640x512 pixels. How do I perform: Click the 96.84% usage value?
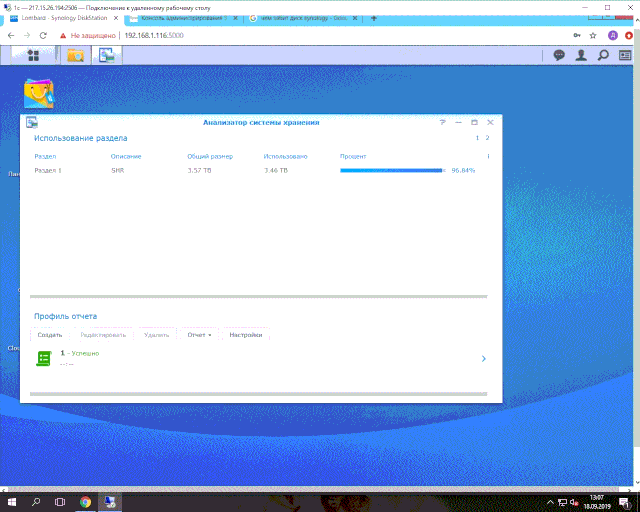[x=463, y=170]
